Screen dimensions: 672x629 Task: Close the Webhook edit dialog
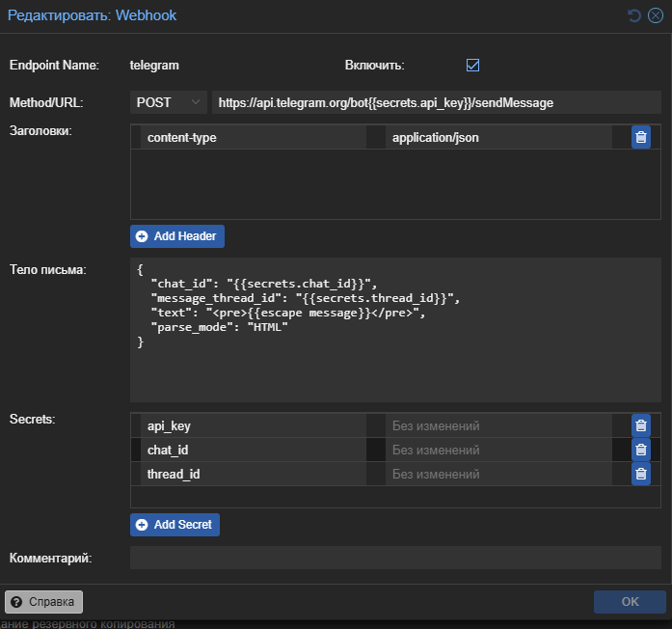656,15
